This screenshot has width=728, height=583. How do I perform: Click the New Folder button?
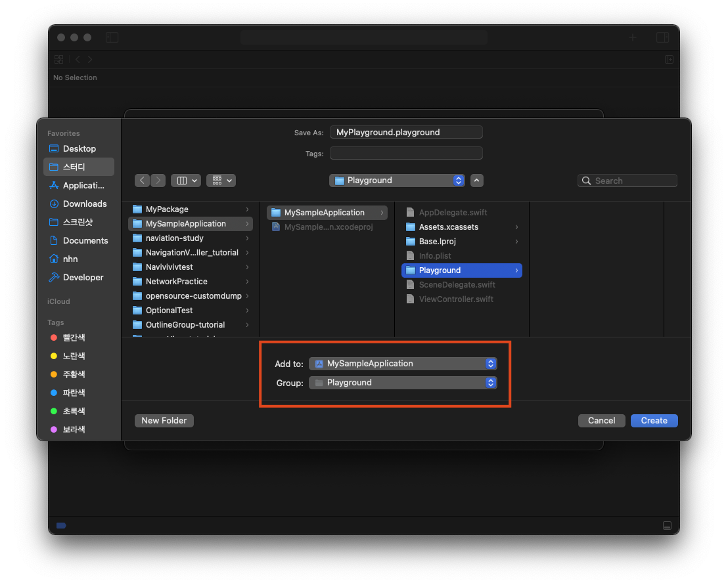coord(164,421)
